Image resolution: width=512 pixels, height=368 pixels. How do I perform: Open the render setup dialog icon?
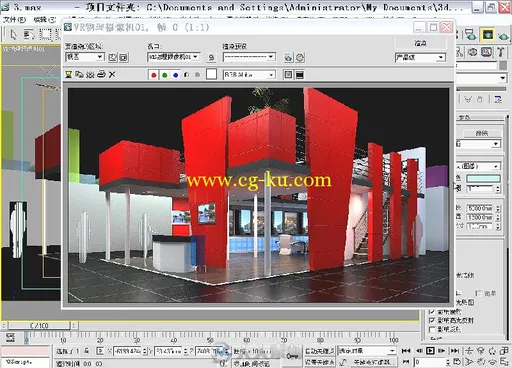(288, 57)
